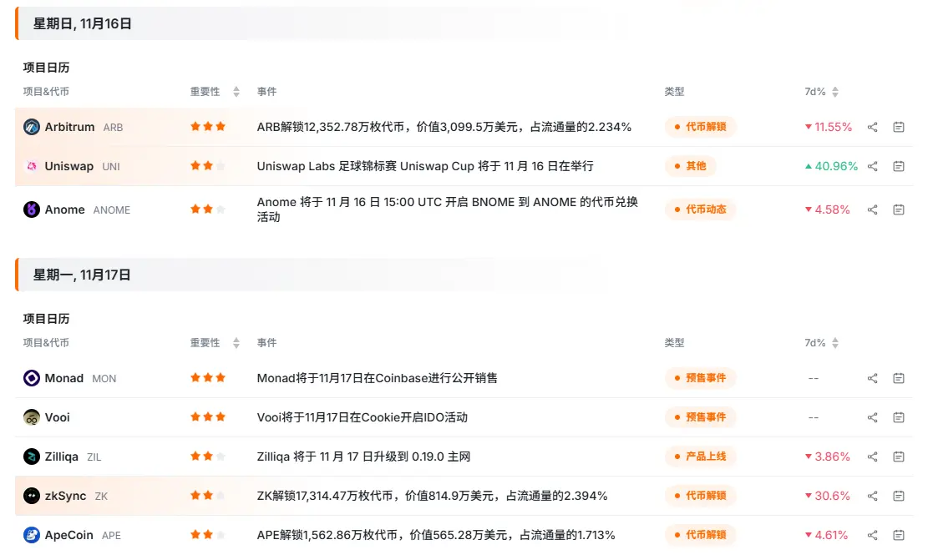Click the 预售事件 tag for Monad
The image size is (938, 560).
point(700,379)
